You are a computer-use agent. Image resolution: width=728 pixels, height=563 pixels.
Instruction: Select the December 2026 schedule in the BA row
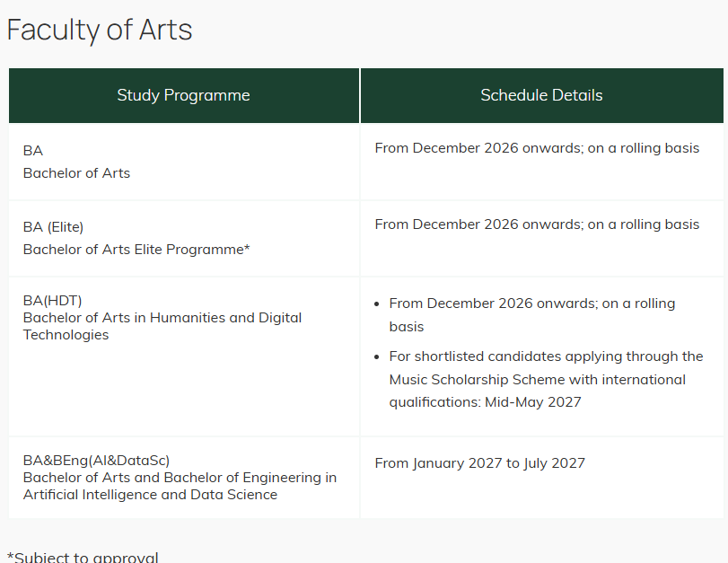tap(537, 148)
